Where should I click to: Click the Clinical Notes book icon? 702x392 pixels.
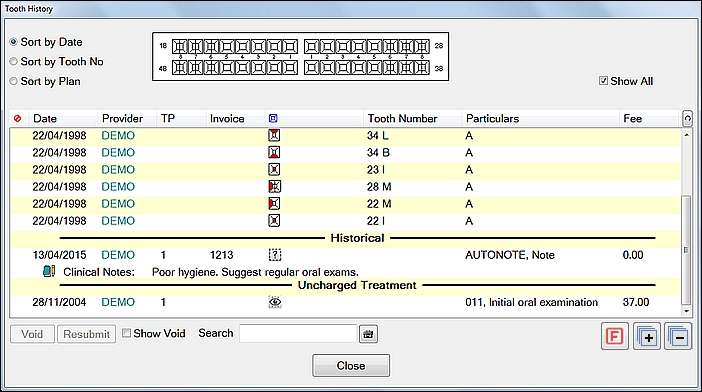pos(49,271)
